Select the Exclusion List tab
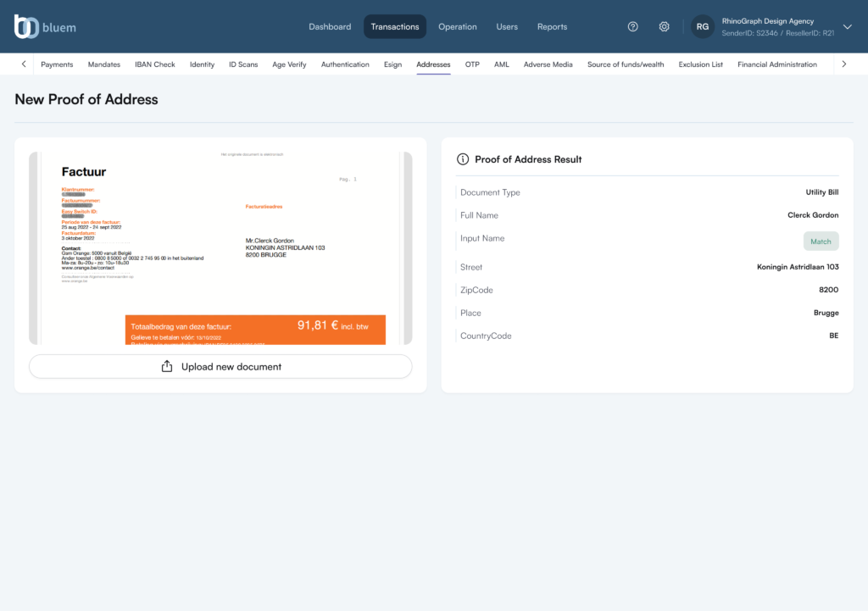868x611 pixels. 701,64
